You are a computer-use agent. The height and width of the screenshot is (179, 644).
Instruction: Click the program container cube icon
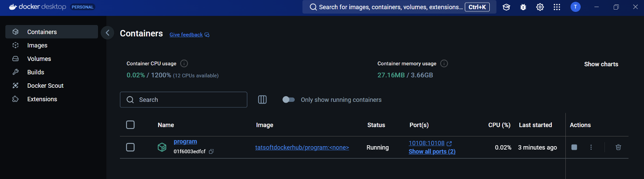(162, 147)
